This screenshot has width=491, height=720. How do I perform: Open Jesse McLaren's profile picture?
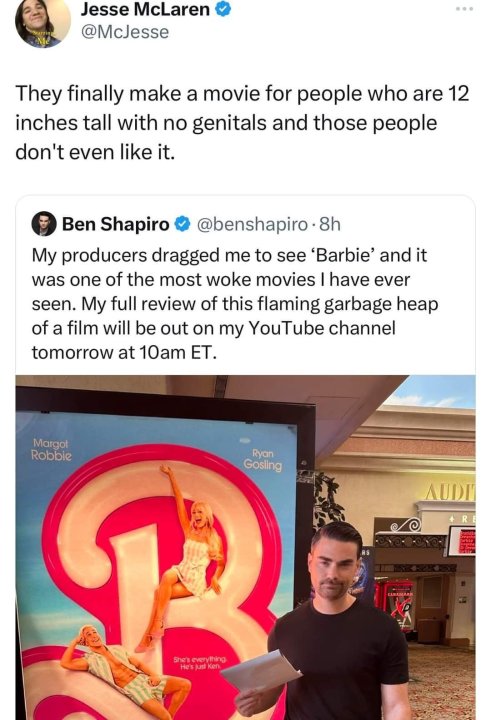tap(42, 21)
